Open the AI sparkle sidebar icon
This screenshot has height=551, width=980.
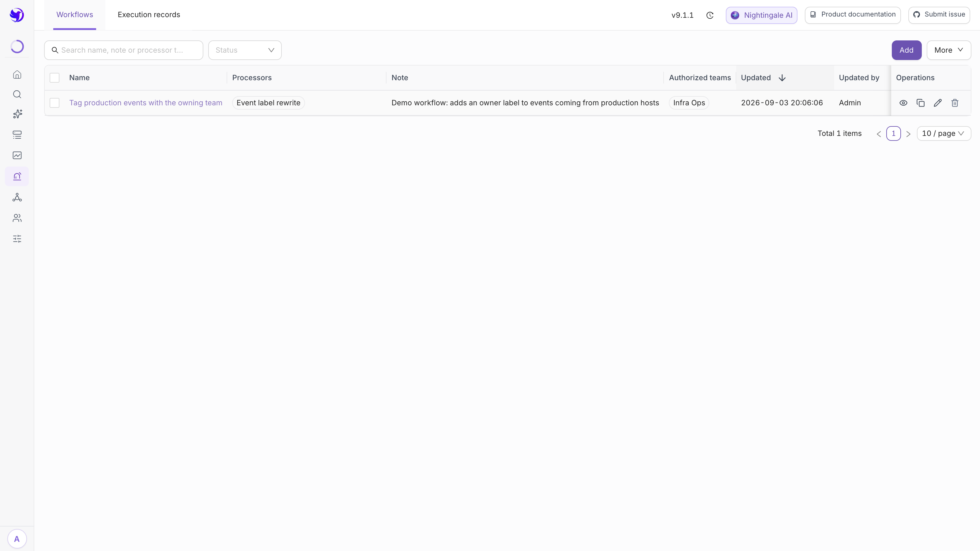[17, 114]
